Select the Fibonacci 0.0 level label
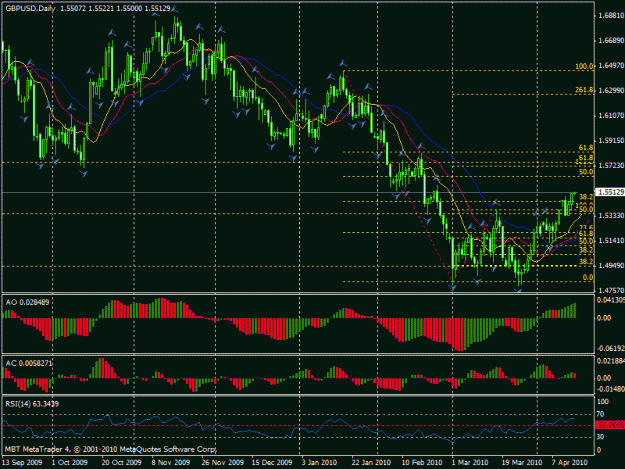The image size is (625, 469). (588, 277)
